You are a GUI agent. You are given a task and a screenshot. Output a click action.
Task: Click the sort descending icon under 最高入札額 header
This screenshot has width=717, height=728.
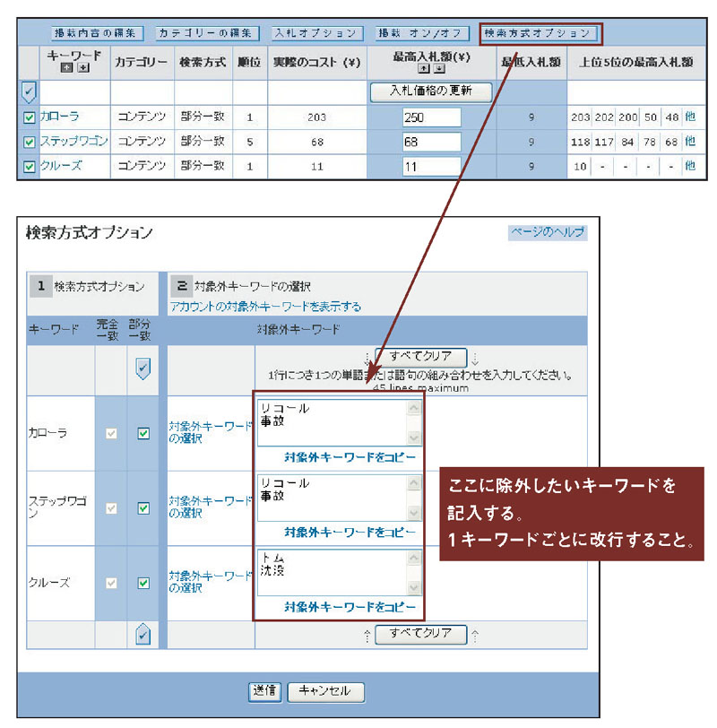tap(439, 69)
